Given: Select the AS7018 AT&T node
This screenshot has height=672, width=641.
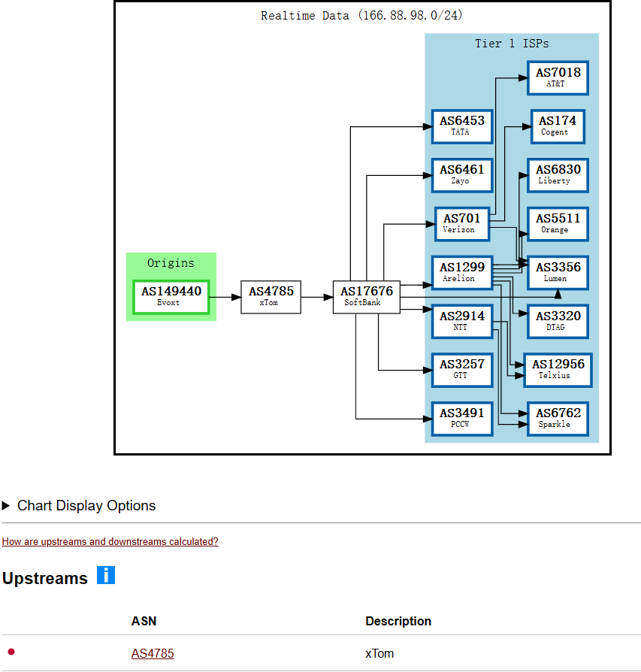Looking at the screenshot, I should click(x=558, y=77).
